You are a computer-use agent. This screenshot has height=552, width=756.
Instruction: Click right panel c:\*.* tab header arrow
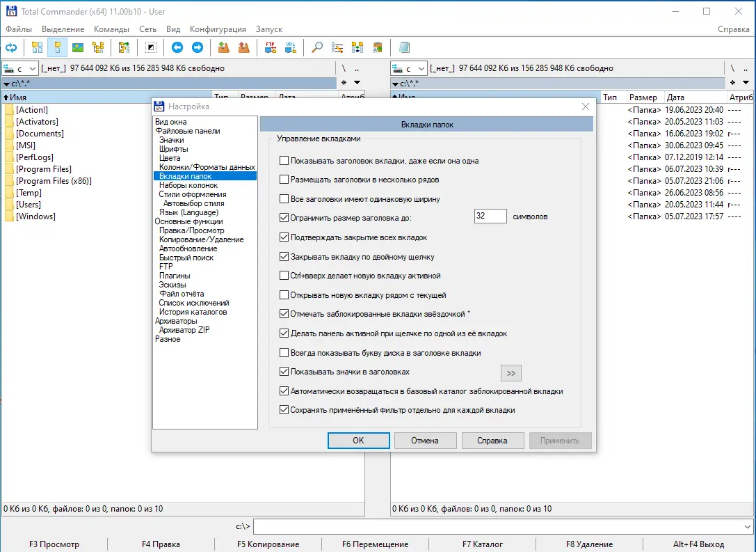(x=395, y=84)
